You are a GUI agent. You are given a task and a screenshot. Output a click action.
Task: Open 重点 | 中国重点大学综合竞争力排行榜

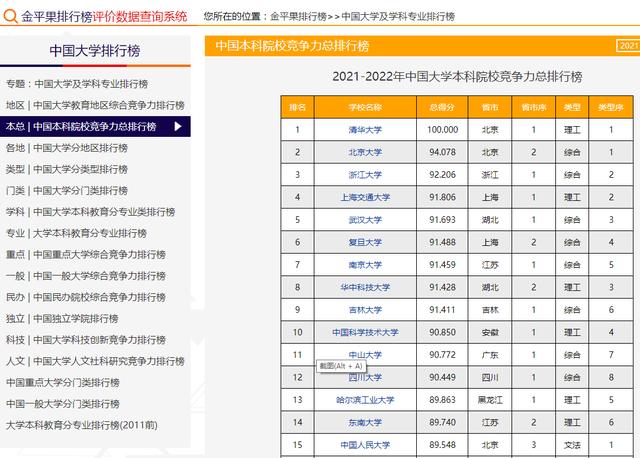[86, 254]
